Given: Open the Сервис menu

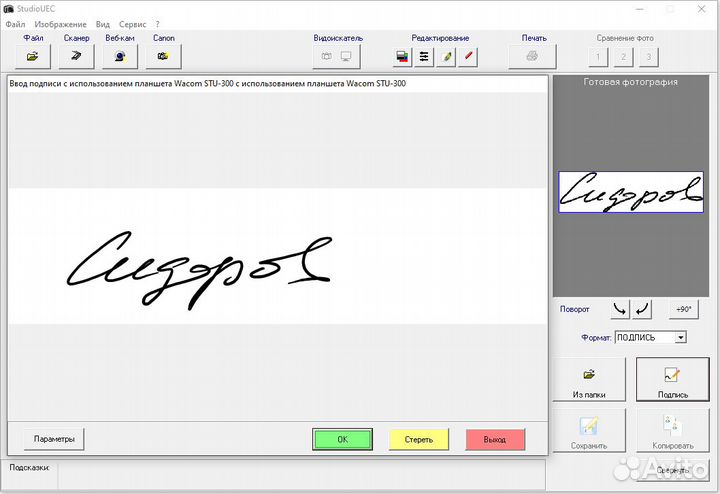Looking at the screenshot, I should [132, 24].
